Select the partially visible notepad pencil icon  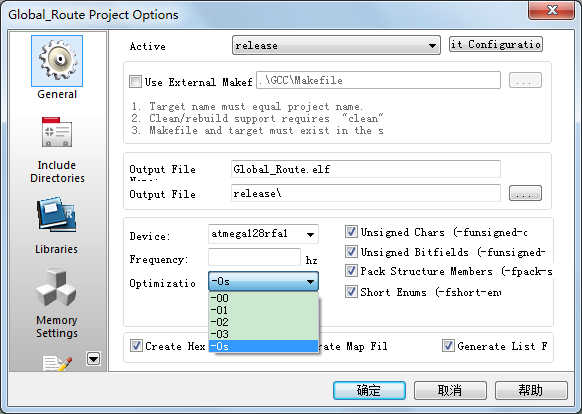click(57, 363)
